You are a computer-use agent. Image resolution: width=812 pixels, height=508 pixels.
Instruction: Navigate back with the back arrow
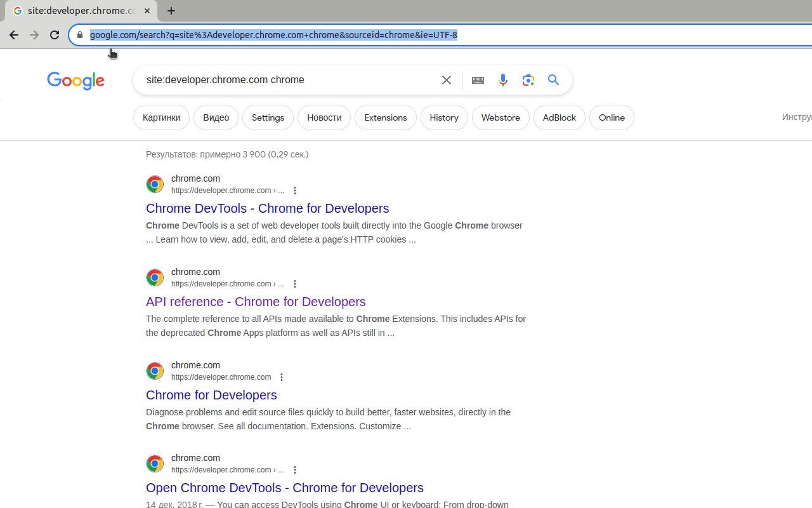pos(13,35)
